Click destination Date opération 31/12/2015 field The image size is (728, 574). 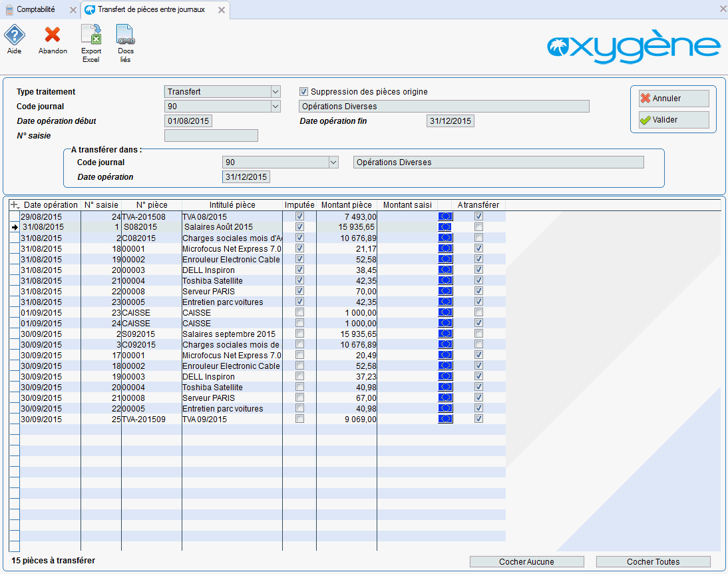(x=246, y=177)
